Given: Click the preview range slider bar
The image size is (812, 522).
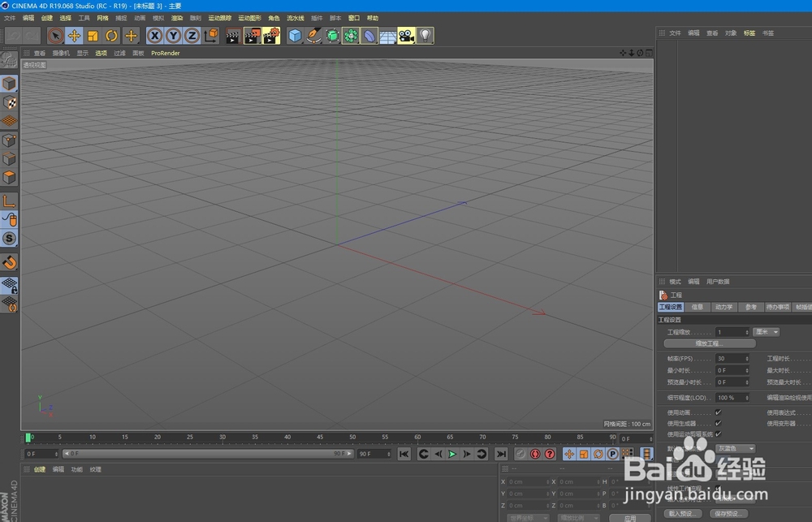Looking at the screenshot, I should [x=208, y=454].
